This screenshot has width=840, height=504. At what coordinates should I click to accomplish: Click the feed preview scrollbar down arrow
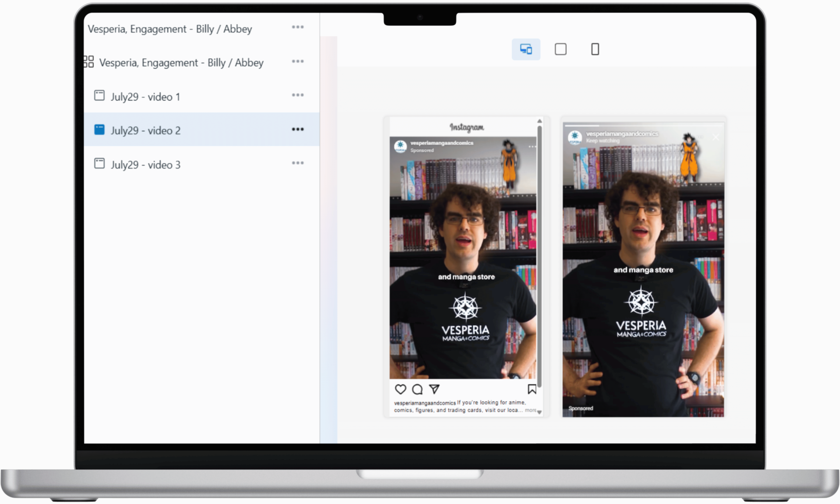pos(540,412)
